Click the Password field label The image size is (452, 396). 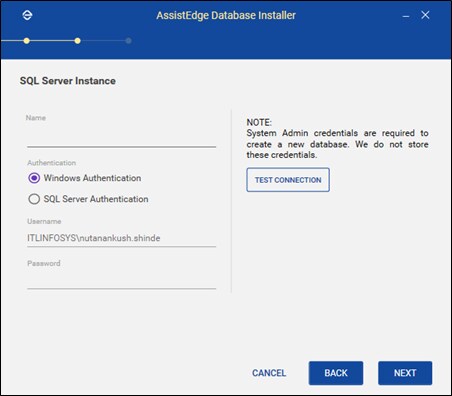pos(44,263)
